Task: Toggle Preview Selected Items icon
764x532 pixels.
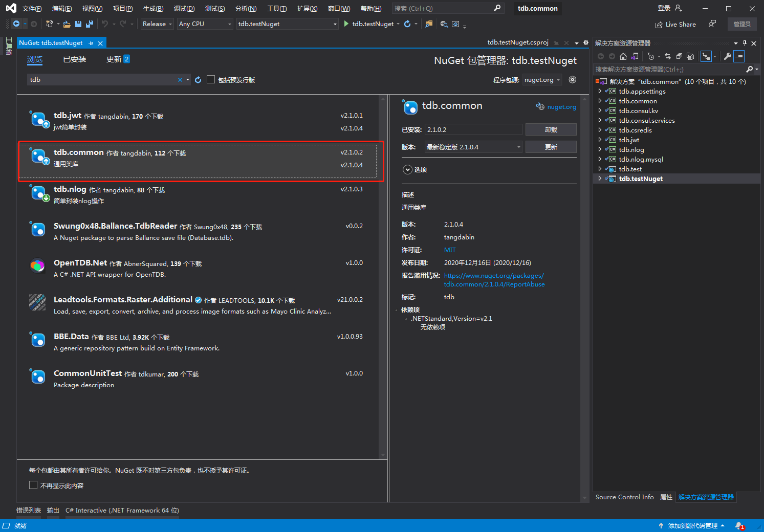Action: click(x=739, y=56)
